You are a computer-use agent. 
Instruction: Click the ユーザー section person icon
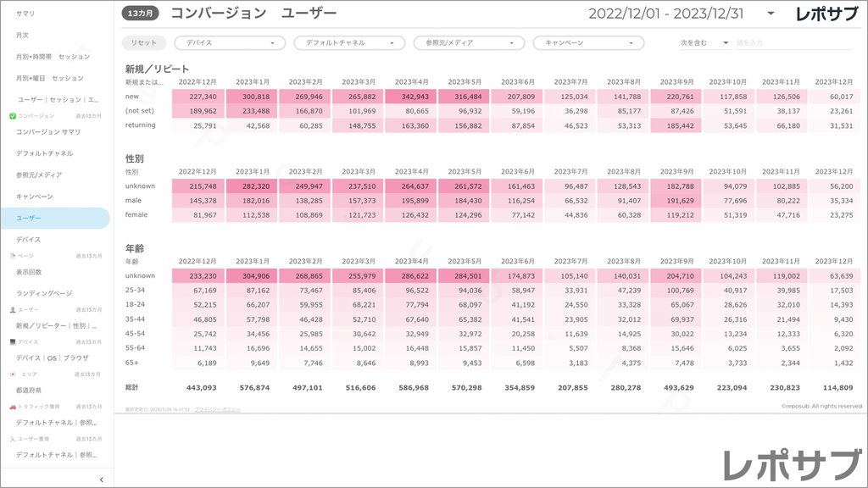12,309
